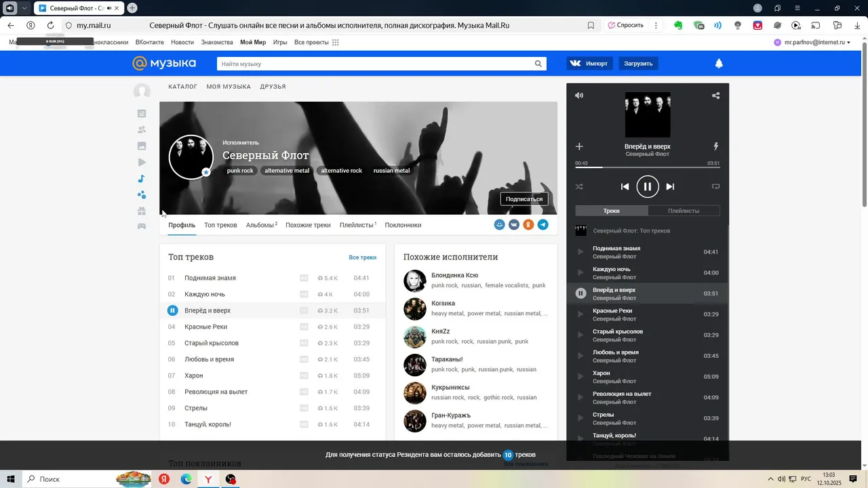
Task: Pause 'Вперёд и вверх' in top tracks
Action: [172, 310]
